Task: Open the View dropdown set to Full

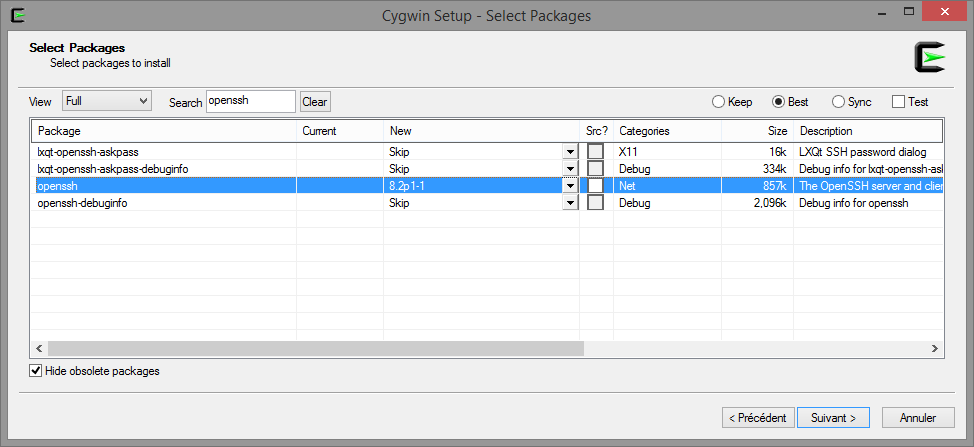Action: tap(107, 101)
